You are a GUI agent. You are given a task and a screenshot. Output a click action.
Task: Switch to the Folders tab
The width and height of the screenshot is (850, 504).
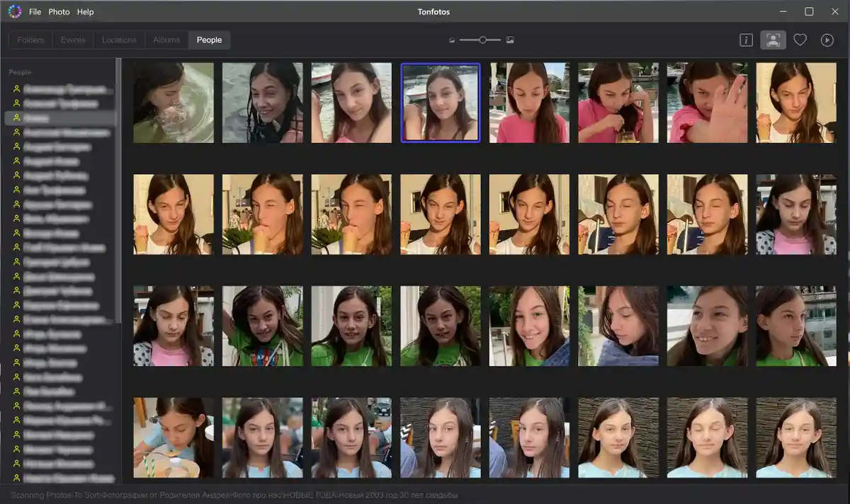[x=30, y=40]
